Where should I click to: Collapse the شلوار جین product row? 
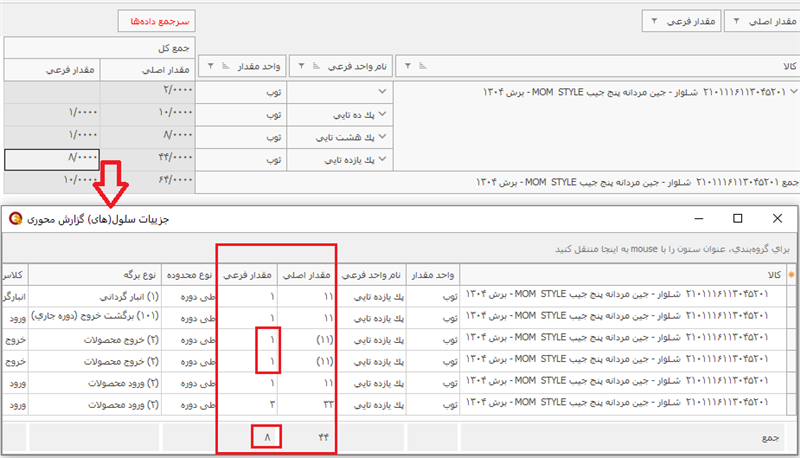pyautogui.click(x=792, y=92)
